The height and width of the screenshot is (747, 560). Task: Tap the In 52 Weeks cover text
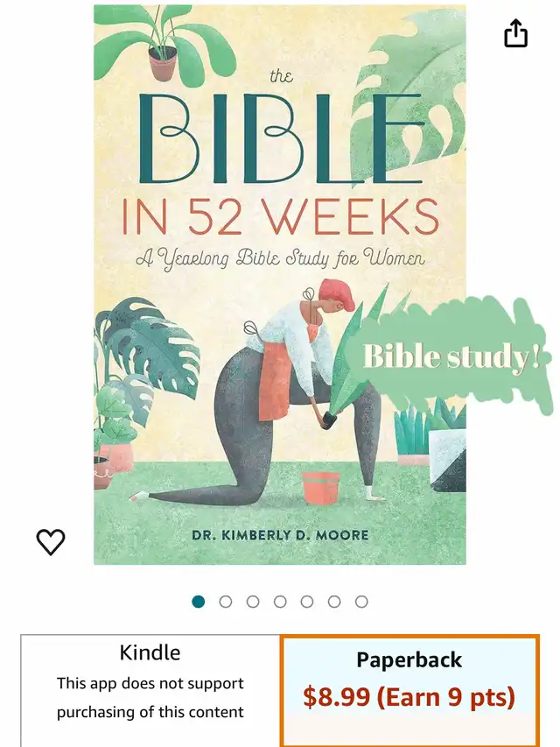point(280,217)
